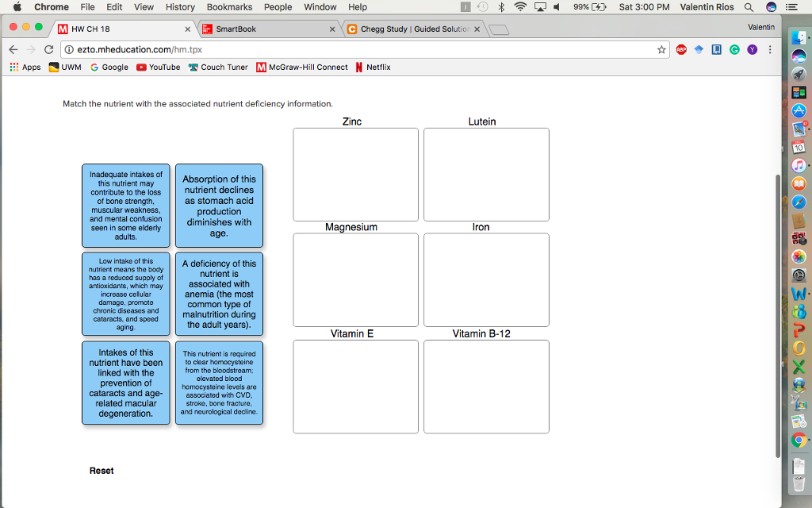Bookmark this page with the star icon
The width and height of the screenshot is (812, 508).
tap(661, 50)
